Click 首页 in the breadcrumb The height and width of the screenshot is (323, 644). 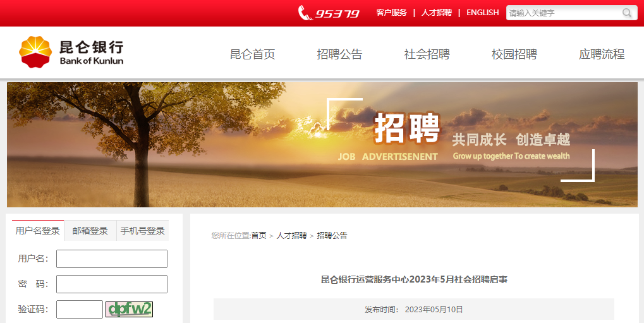[258, 236]
